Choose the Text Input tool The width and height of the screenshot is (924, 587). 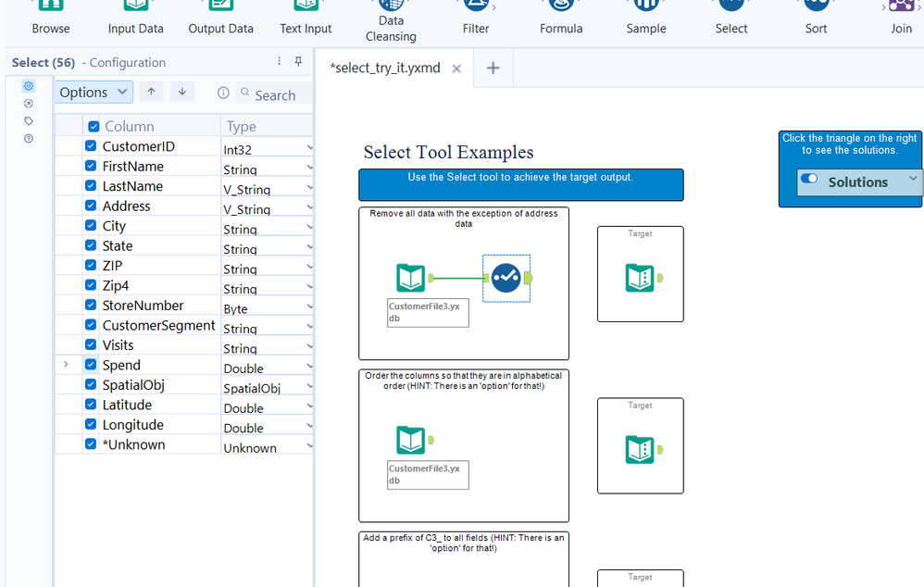click(306, 18)
